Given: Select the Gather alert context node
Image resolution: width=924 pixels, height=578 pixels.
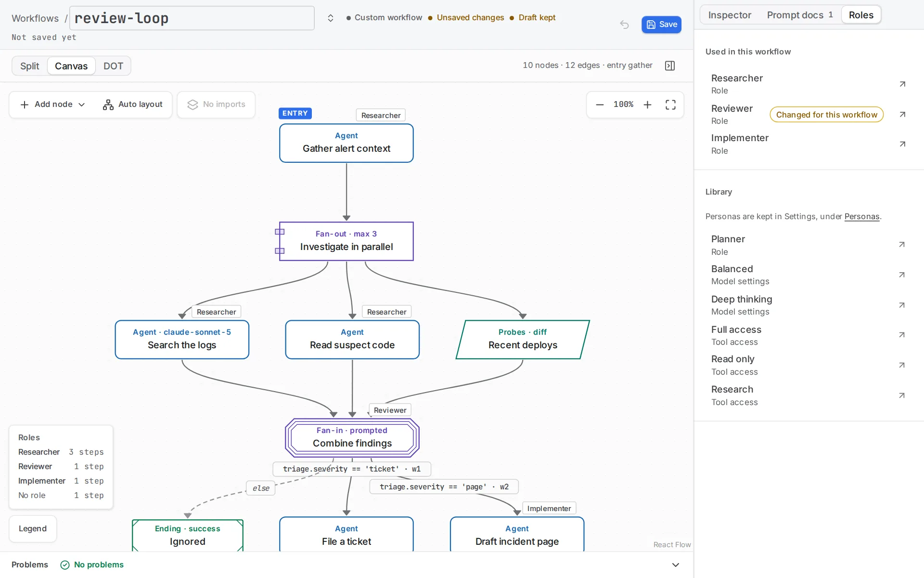Looking at the screenshot, I should pos(346,143).
